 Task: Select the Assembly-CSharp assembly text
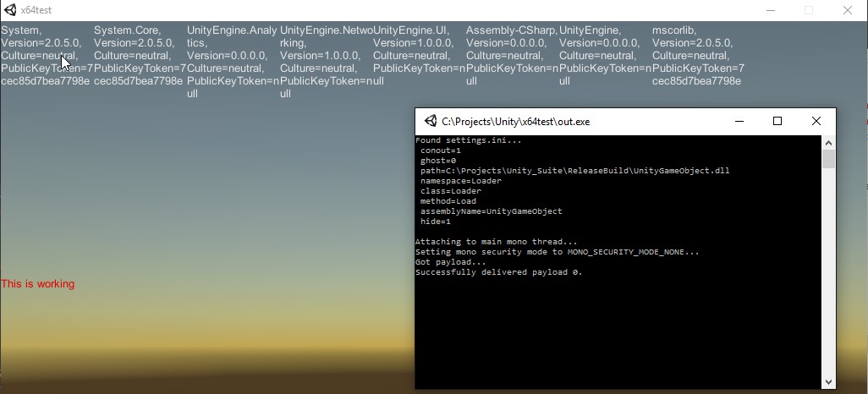point(510,30)
